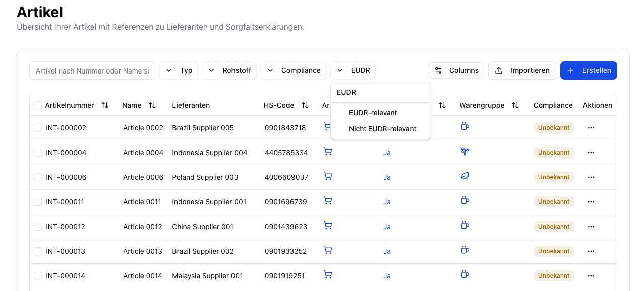Open actions menu for INT-000011

tap(591, 202)
